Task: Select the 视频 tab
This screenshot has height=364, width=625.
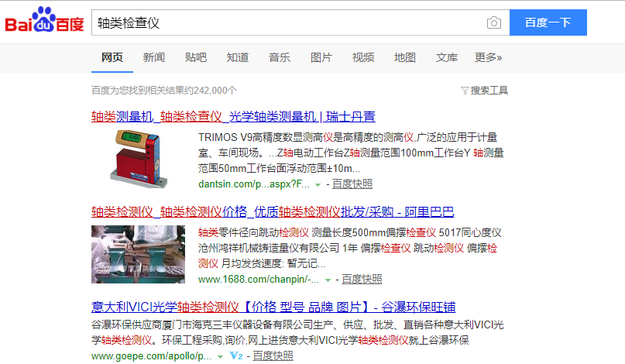Action: pyautogui.click(x=363, y=58)
